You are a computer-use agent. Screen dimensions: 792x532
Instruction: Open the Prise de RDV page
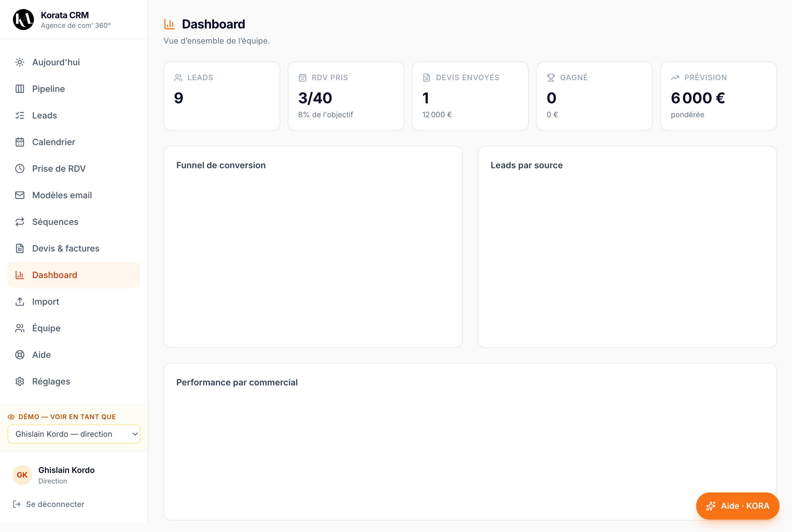(74, 169)
